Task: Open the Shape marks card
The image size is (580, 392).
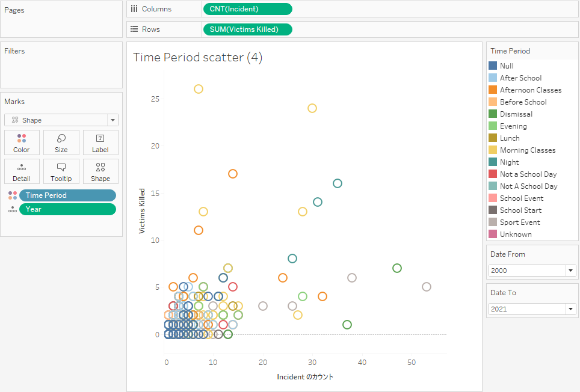Action: pos(100,171)
